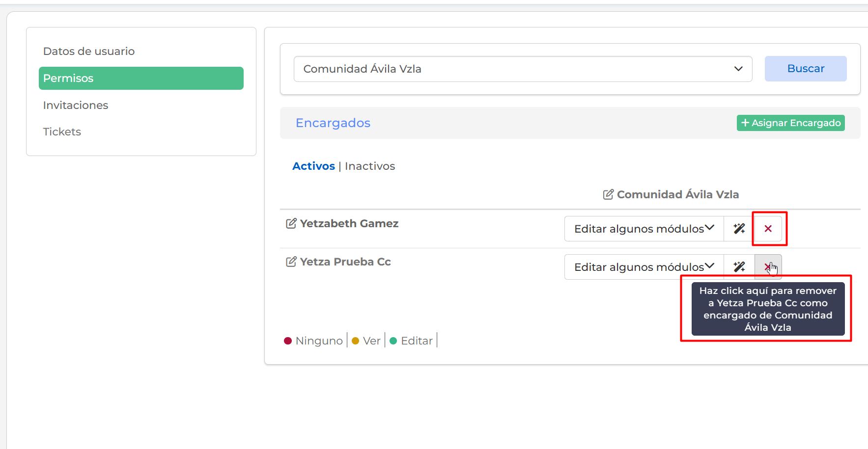Click edit icon beside Yetzabeth Gamez

[x=291, y=224]
